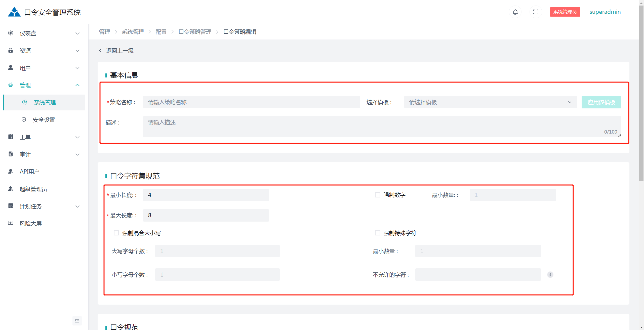Toggle fullscreen mode icon
Screen dimensions: 644x330
click(536, 12)
